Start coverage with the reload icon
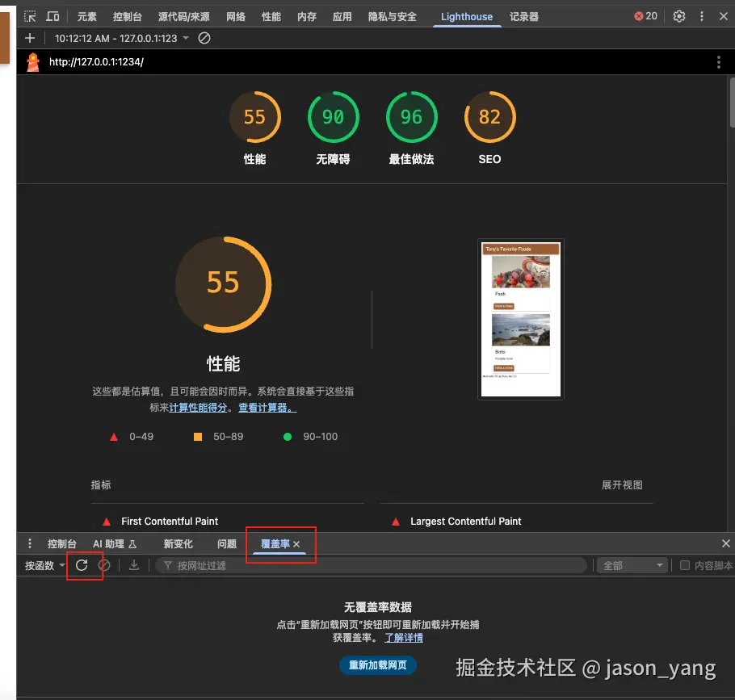Image resolution: width=735 pixels, height=700 pixels. (x=82, y=565)
